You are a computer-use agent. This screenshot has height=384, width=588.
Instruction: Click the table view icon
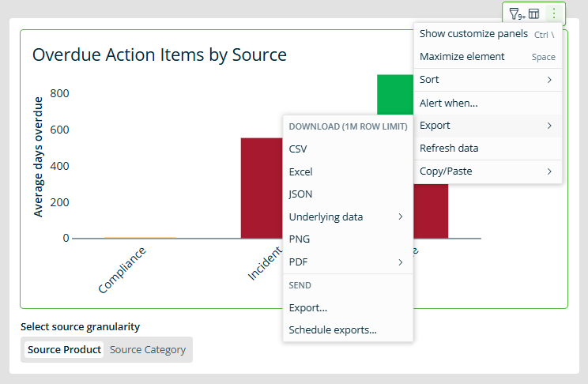[534, 13]
